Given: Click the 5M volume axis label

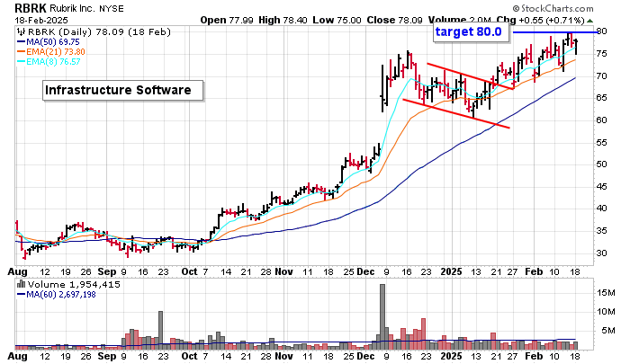Looking at the screenshot, I should pos(607,331).
